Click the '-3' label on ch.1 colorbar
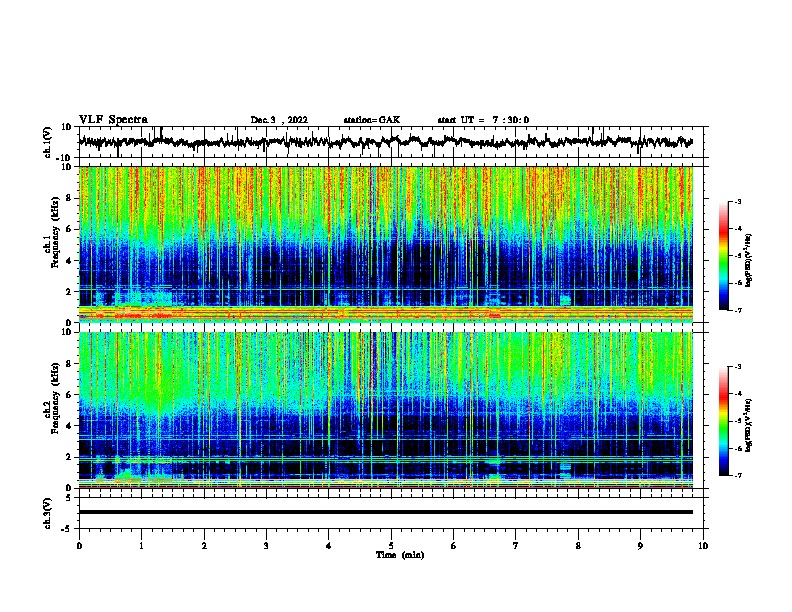 click(738, 201)
